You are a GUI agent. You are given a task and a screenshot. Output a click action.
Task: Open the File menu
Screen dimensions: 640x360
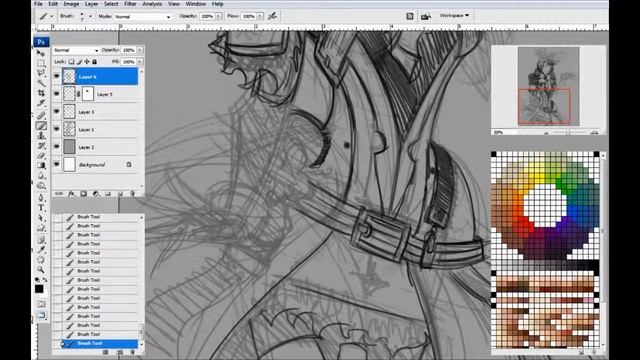point(38,4)
